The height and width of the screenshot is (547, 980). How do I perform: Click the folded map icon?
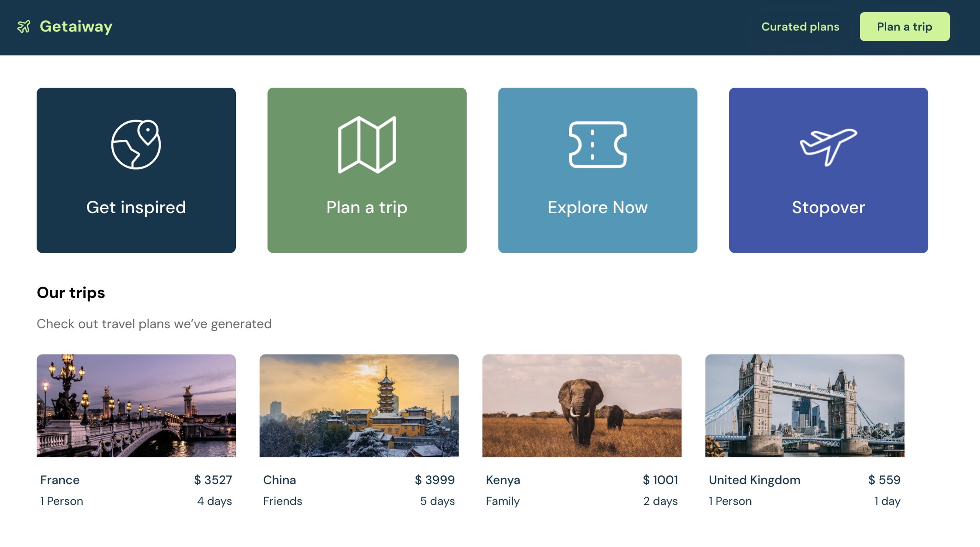[x=367, y=144]
